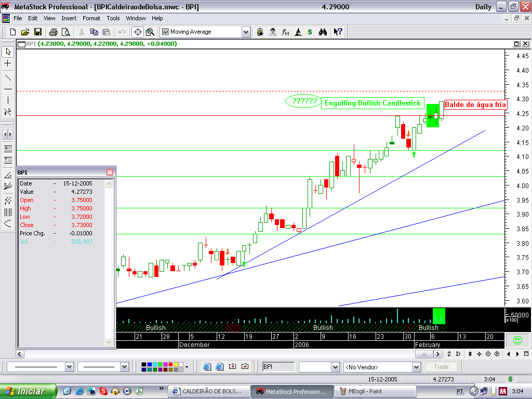Open the System Tester microscope icon
Image resolution: width=532 pixels, height=399 pixels.
(x=298, y=32)
